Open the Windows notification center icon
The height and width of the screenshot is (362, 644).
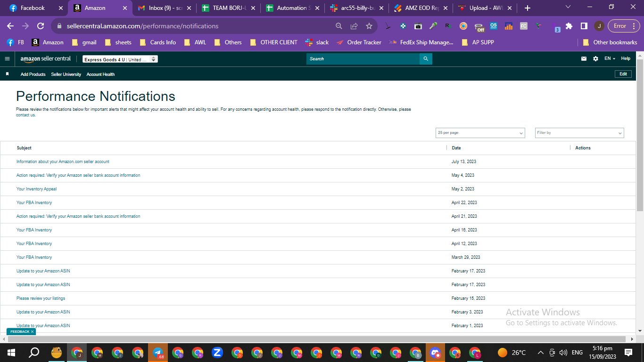(x=628, y=353)
